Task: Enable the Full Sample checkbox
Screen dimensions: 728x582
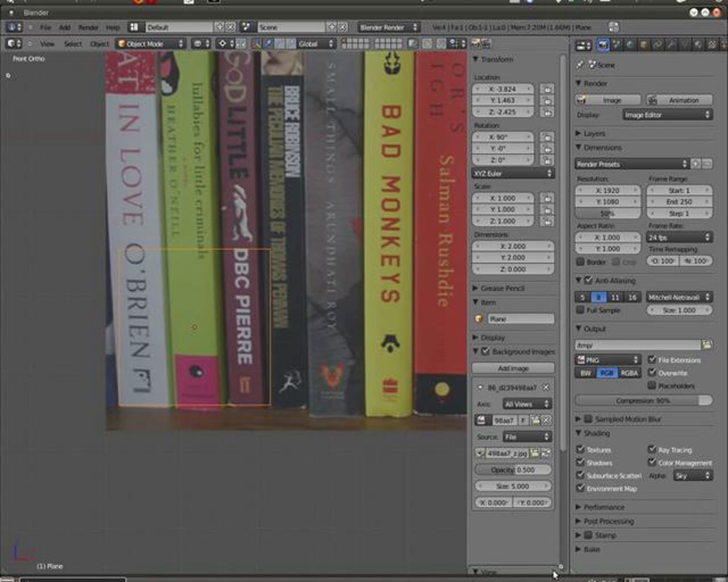Action: [x=580, y=310]
